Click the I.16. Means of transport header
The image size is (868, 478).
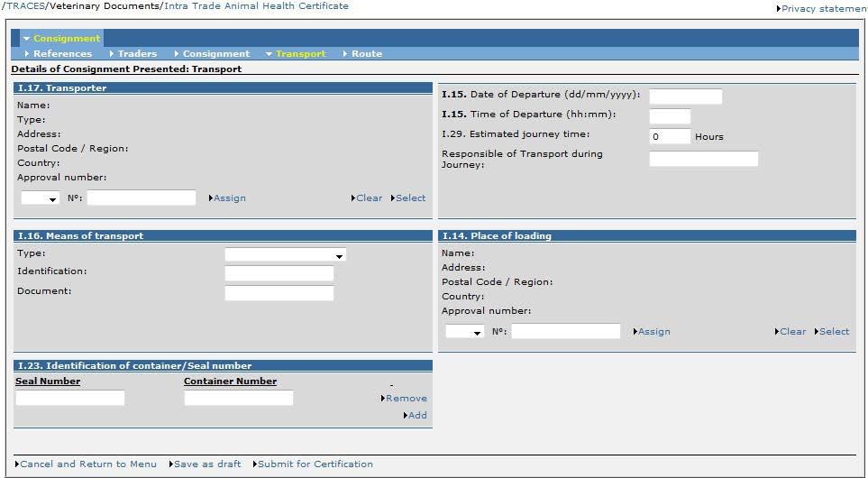(223, 236)
